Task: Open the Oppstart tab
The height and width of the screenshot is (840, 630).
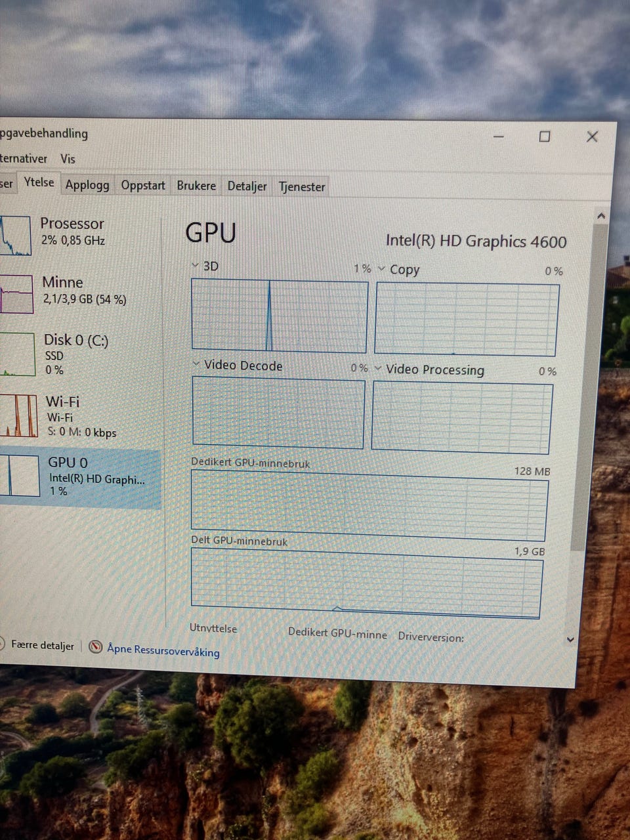Action: point(143,186)
